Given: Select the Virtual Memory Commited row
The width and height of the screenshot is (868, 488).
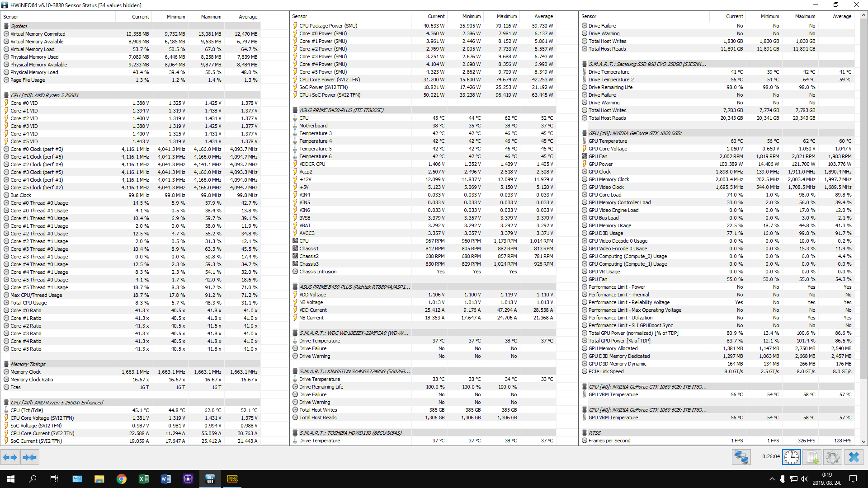Looking at the screenshot, I should coord(130,34).
